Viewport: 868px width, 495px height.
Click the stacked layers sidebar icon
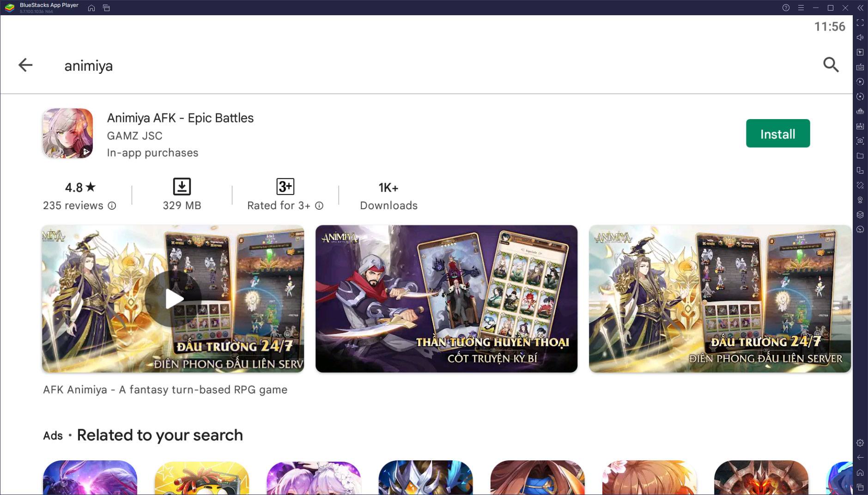coord(860,215)
